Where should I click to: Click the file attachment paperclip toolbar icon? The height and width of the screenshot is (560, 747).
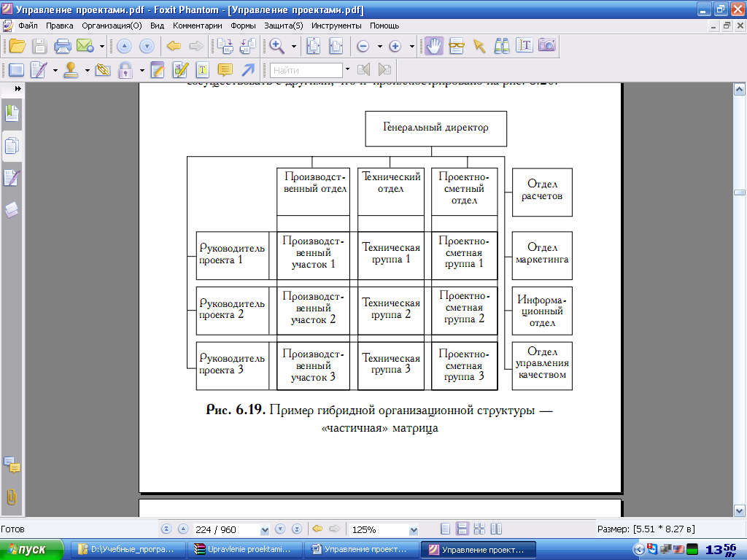(102, 71)
